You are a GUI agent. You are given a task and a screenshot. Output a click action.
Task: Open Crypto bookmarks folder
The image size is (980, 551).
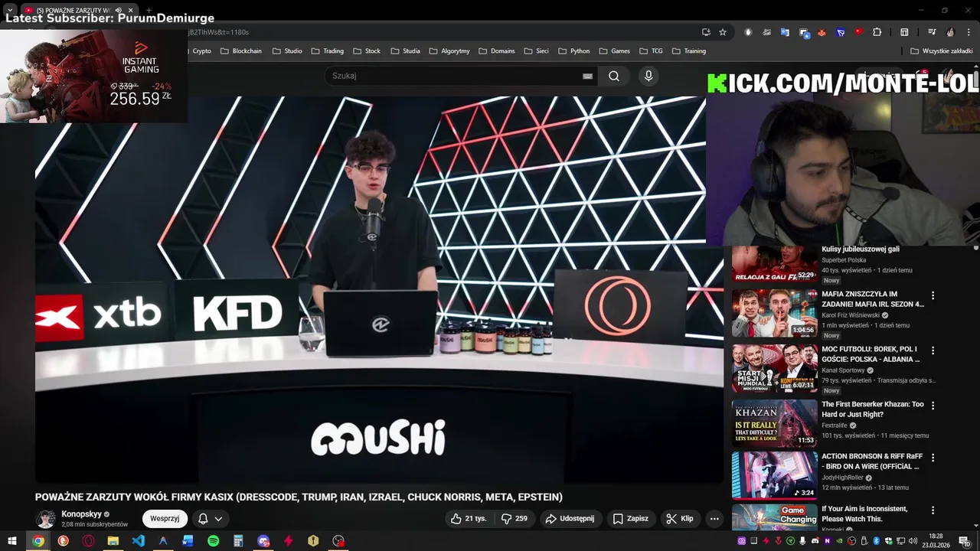tap(201, 51)
